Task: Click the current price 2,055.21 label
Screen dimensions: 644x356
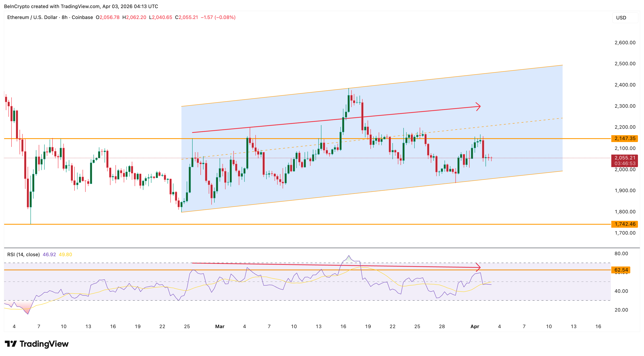Action: click(624, 158)
